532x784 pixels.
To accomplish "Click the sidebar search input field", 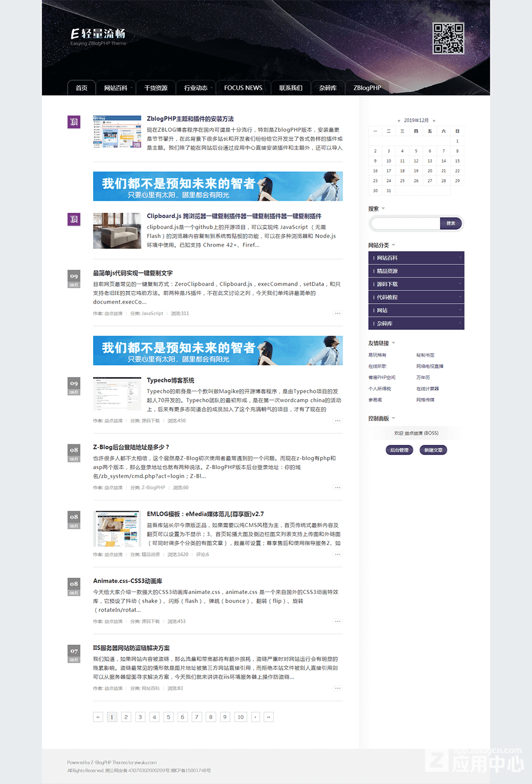I will [405, 223].
